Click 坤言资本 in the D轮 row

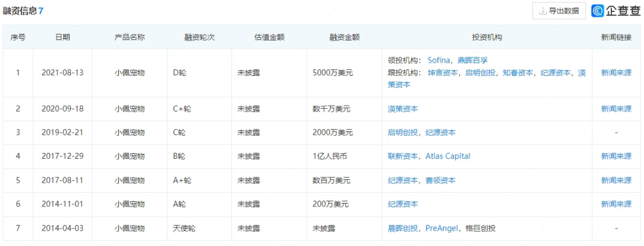pyautogui.click(x=442, y=73)
